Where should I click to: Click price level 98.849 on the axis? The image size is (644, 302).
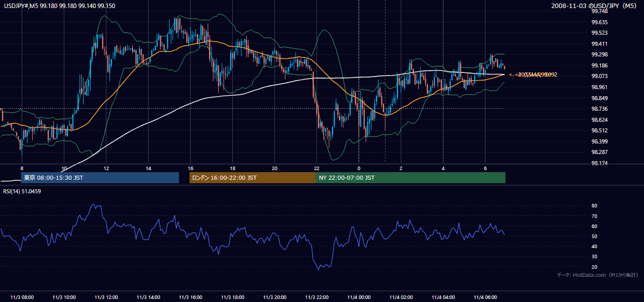600,98
